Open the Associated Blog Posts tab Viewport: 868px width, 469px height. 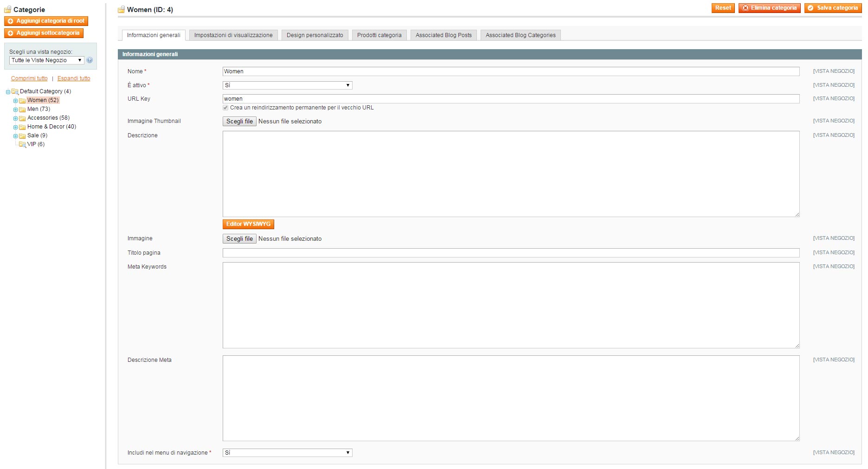[x=443, y=35]
